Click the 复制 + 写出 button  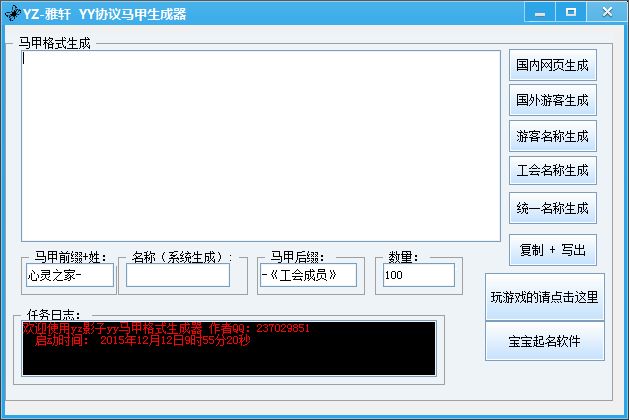click(x=553, y=250)
